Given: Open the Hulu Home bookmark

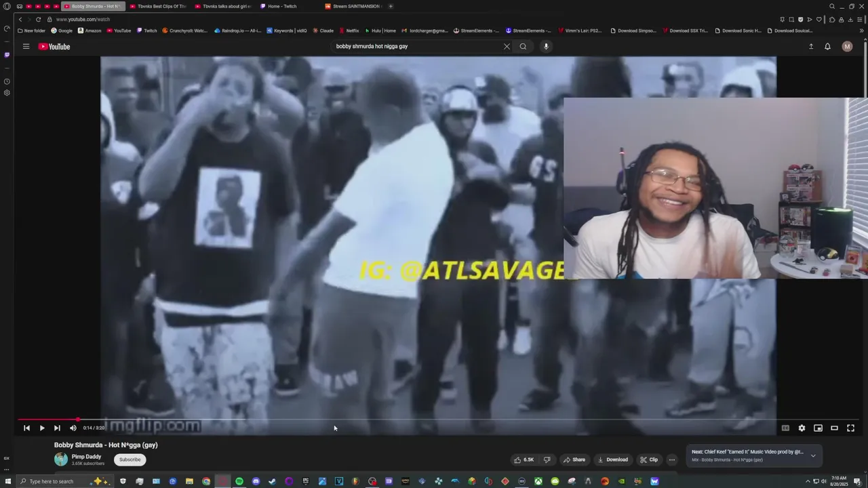Looking at the screenshot, I should [x=380, y=30].
